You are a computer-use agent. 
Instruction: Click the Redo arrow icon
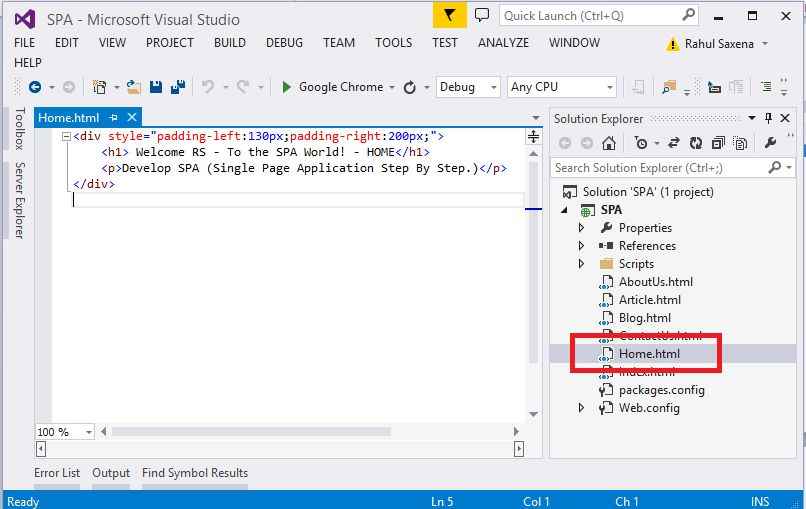(x=243, y=87)
